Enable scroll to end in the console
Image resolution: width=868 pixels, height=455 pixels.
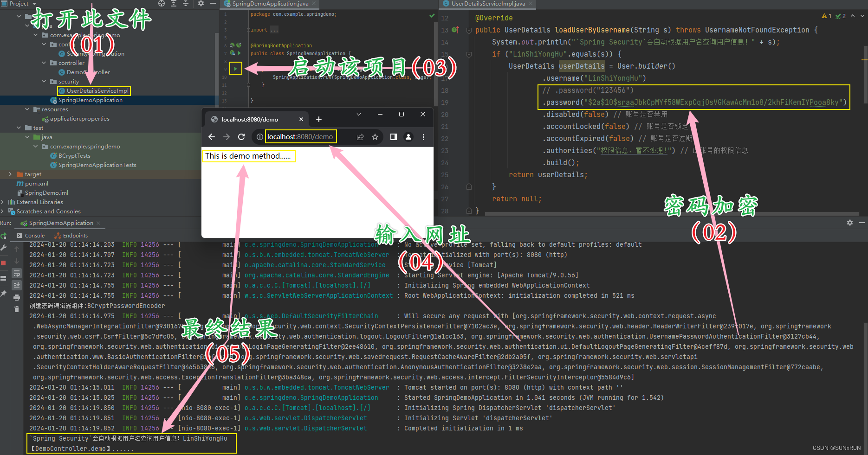click(x=17, y=284)
